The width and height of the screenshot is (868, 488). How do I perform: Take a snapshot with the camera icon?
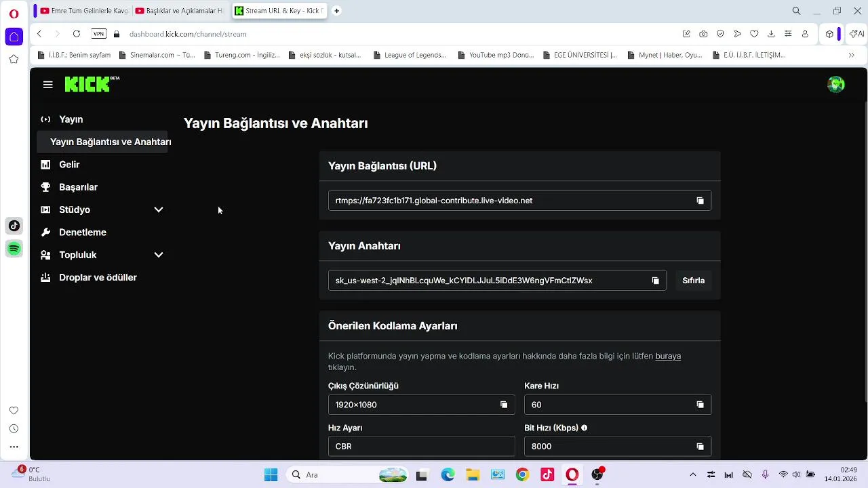pyautogui.click(x=703, y=34)
